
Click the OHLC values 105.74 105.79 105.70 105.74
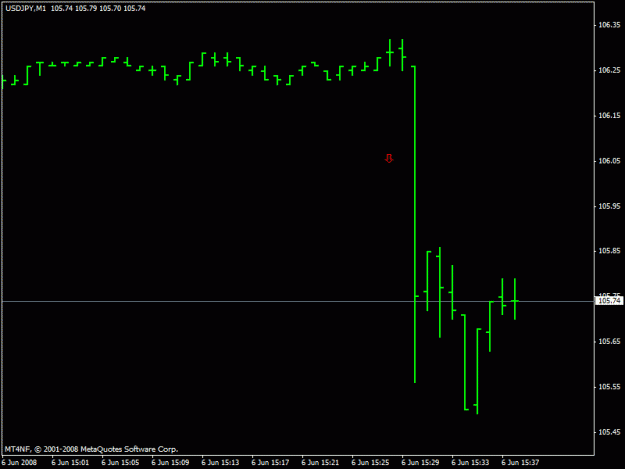click(x=98, y=8)
